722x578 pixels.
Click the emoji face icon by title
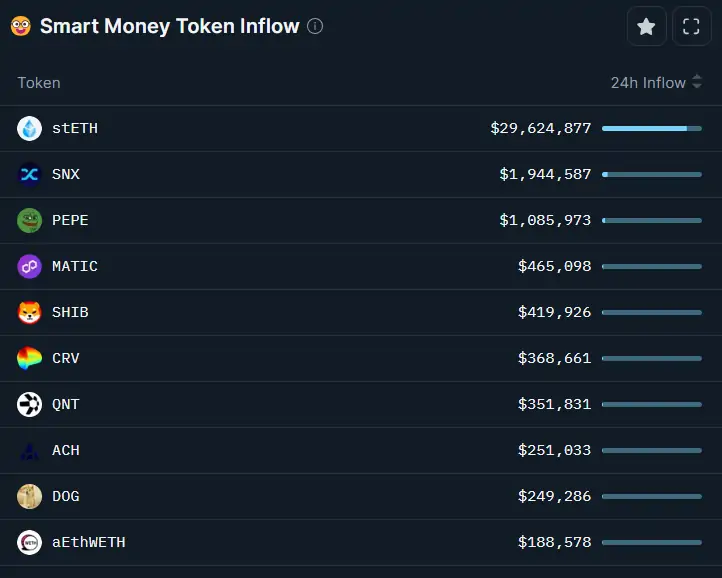(21, 26)
